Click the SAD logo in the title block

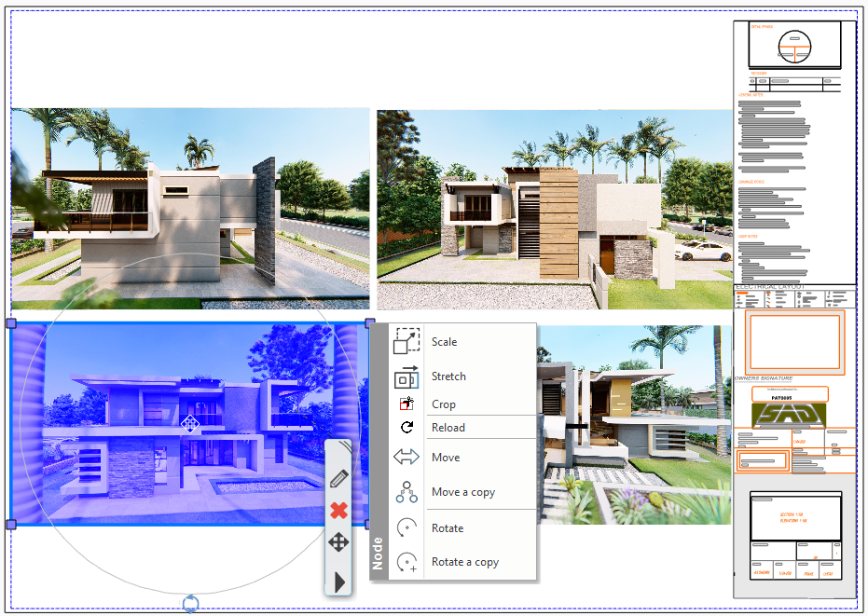pos(788,415)
